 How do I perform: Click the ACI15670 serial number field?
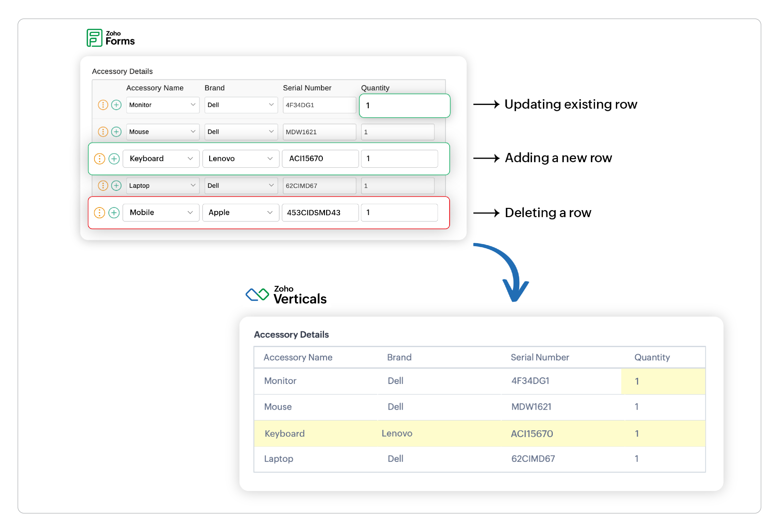(320, 158)
